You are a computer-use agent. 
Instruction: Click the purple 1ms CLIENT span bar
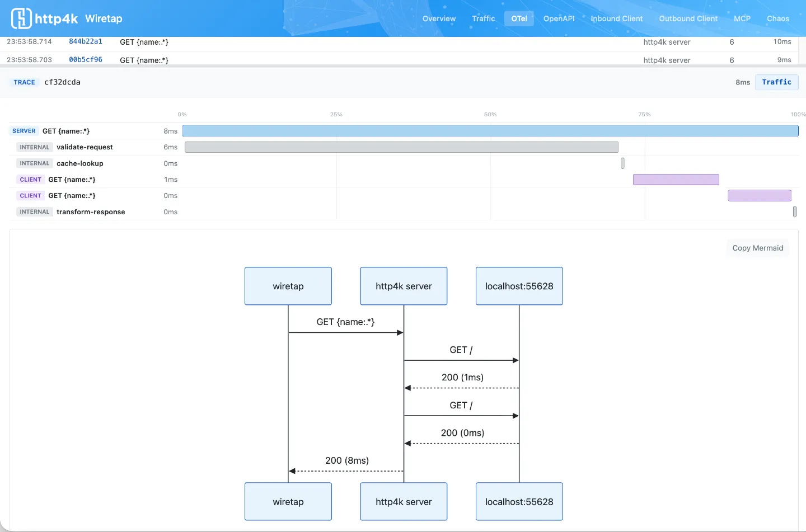click(x=676, y=180)
